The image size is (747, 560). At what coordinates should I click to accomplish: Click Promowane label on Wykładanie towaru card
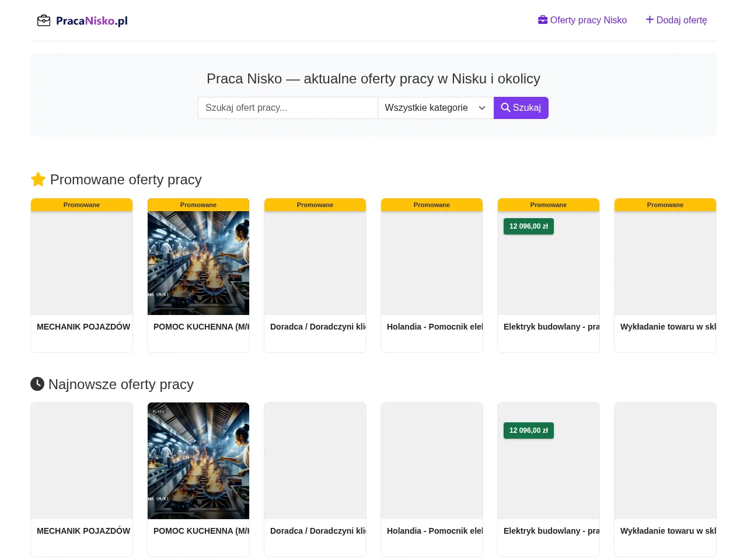(x=665, y=205)
